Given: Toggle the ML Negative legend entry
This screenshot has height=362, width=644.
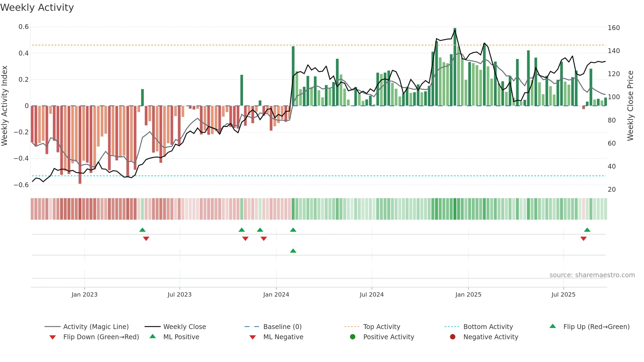Looking at the screenshot, I should point(276,337).
